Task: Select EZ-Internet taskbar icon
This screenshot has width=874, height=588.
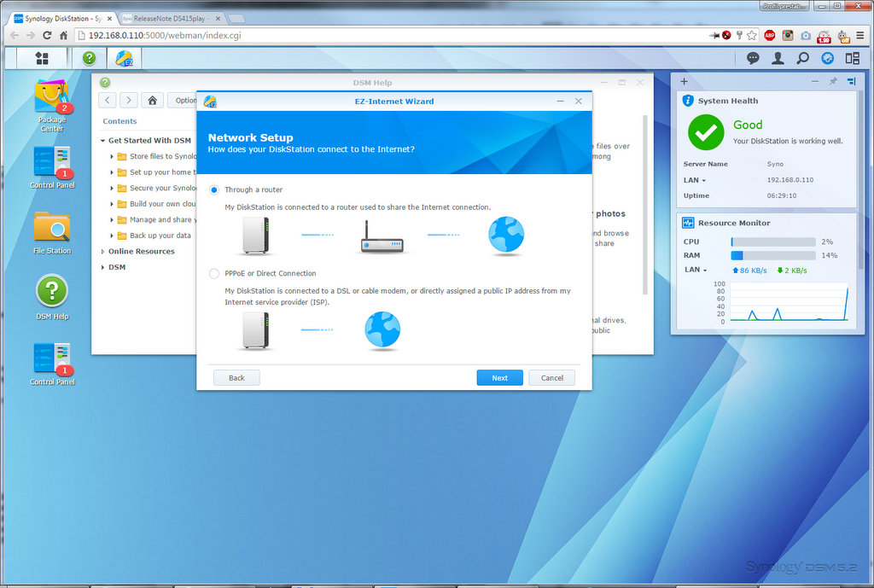Action: tap(125, 58)
